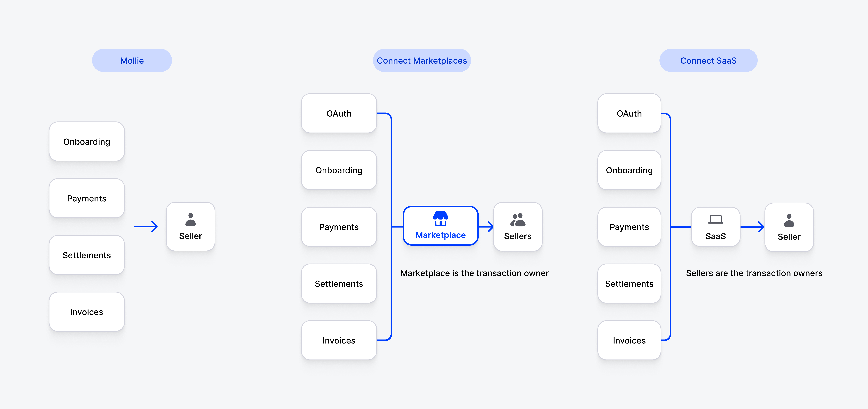The width and height of the screenshot is (868, 409).
Task: Click the storefront icon in Marketplace card
Action: tap(440, 218)
